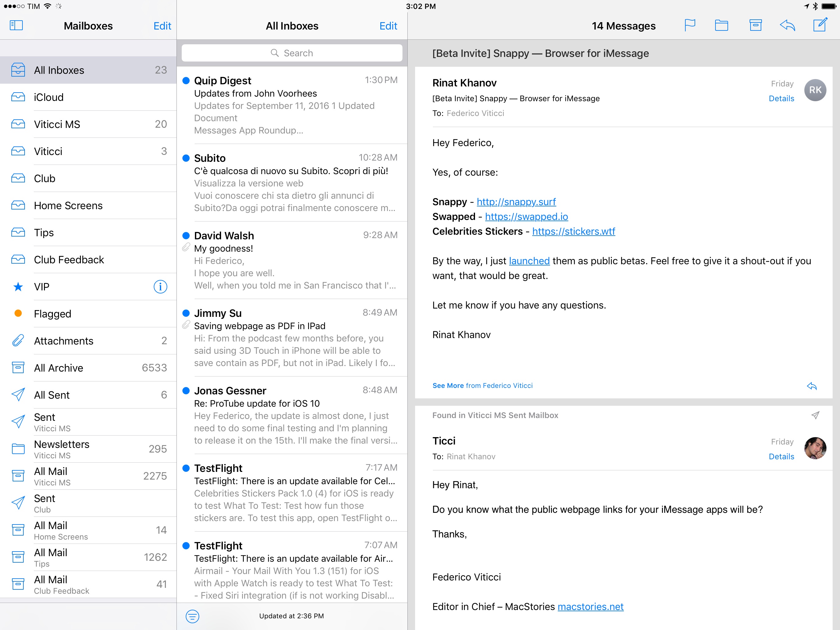
Task: Reply using the arrow beside See More
Action: click(812, 386)
